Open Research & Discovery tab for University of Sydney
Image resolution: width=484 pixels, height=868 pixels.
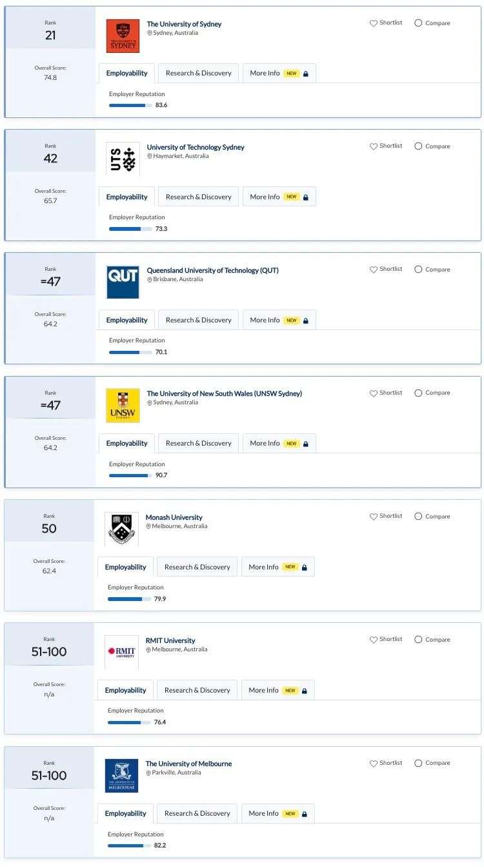point(198,74)
